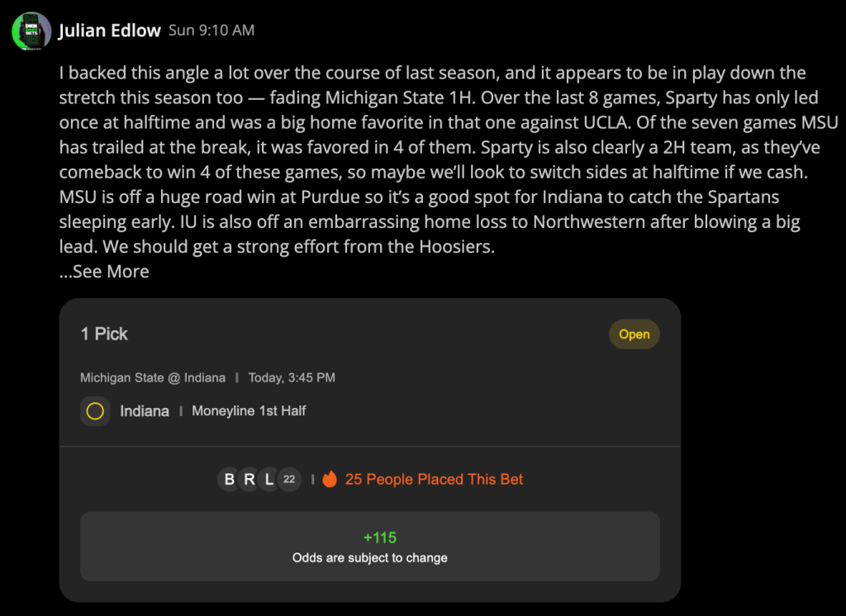Select the Indiana pick circle icon
Screen dimensions: 846x616
95,411
